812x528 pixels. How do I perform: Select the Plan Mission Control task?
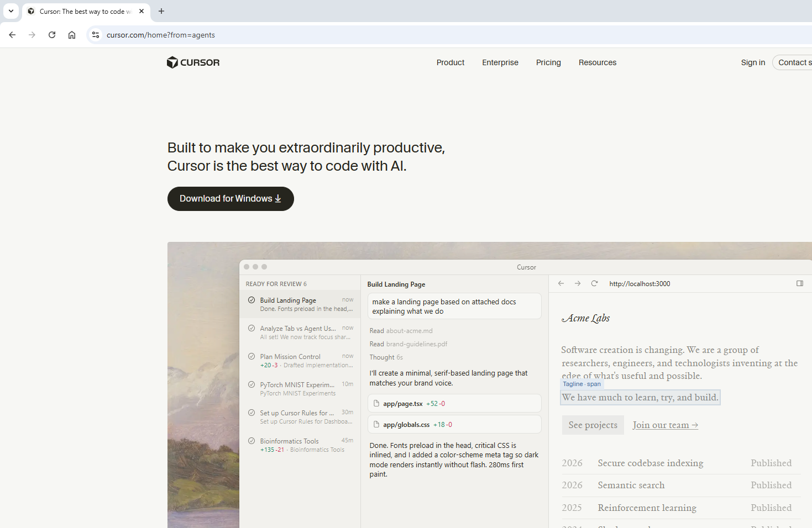point(300,361)
